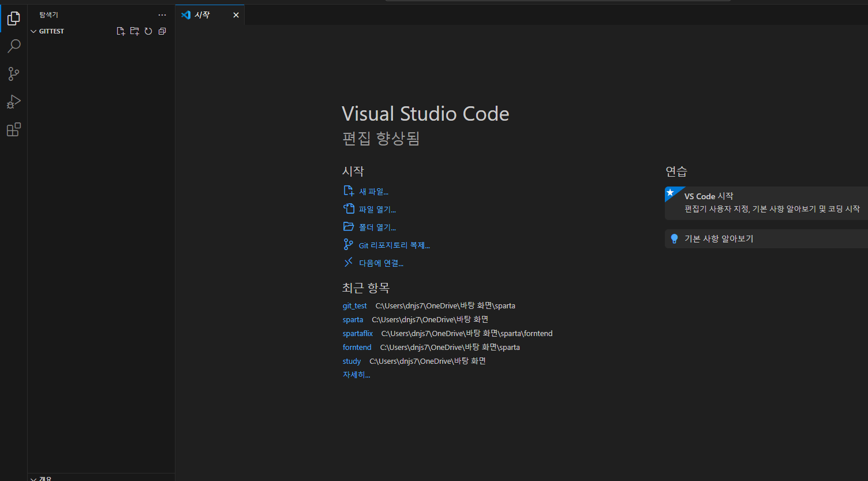The height and width of the screenshot is (481, 868).
Task: Open recent project git_test
Action: click(x=355, y=306)
